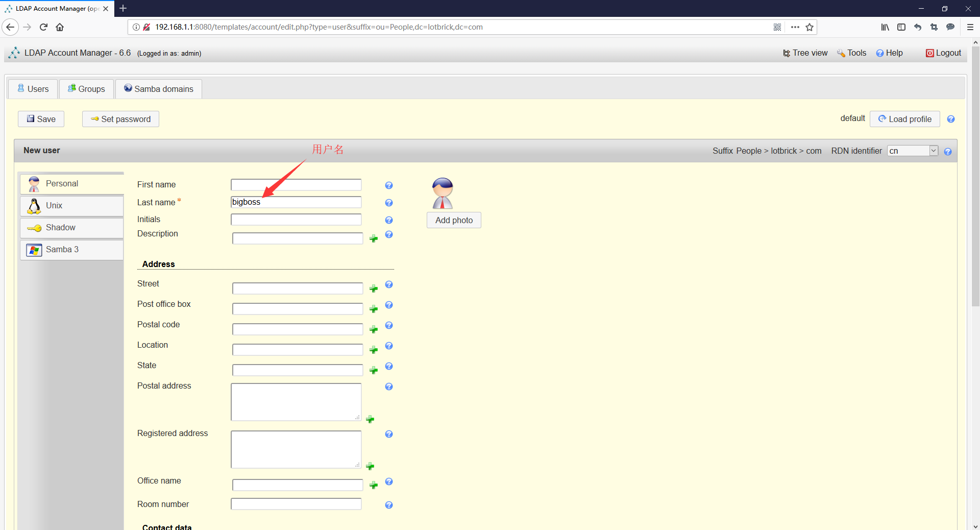Focus the Description input field
Screen dimensions: 980x530
(x=298, y=238)
